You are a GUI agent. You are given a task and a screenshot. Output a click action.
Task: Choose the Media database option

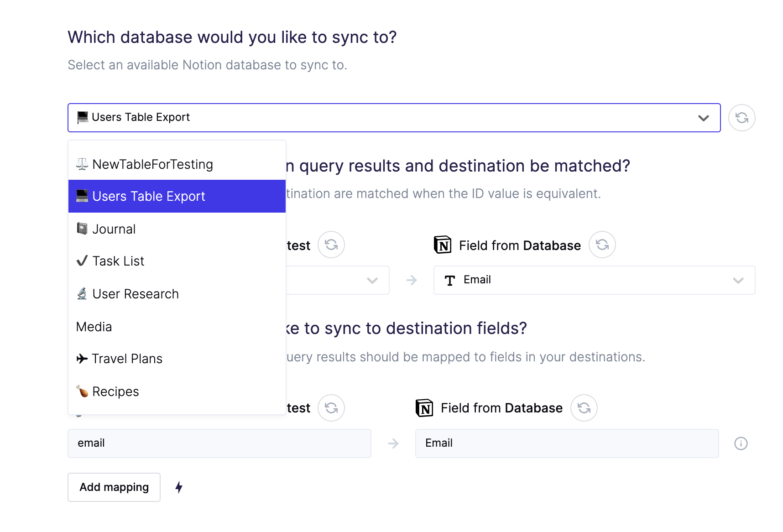tap(177, 327)
